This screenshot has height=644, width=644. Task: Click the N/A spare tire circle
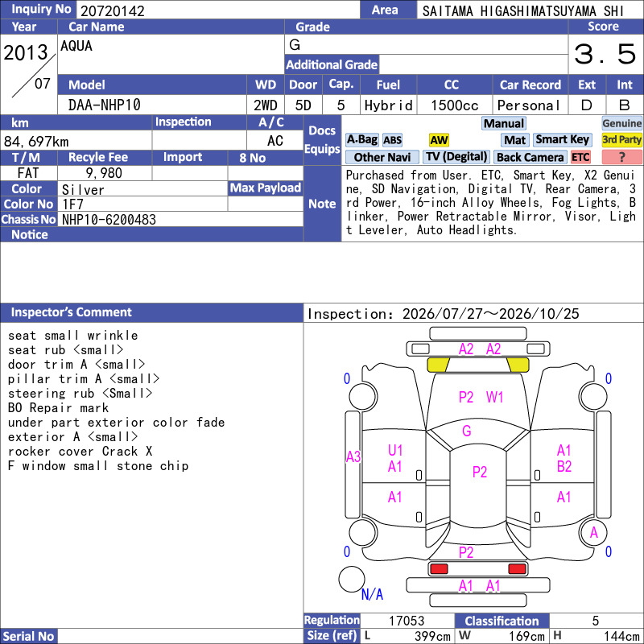pos(352,579)
